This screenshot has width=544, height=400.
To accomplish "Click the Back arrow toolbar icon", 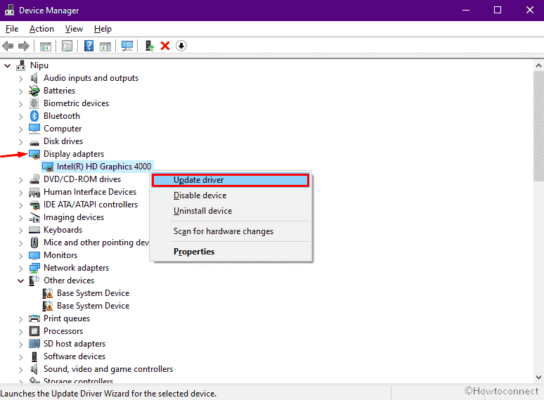I will click(x=8, y=46).
